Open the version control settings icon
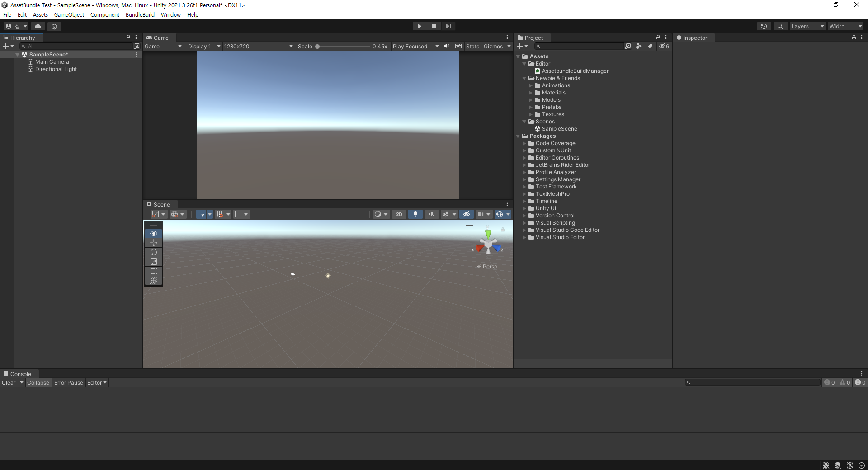This screenshot has width=868, height=470. tap(54, 26)
